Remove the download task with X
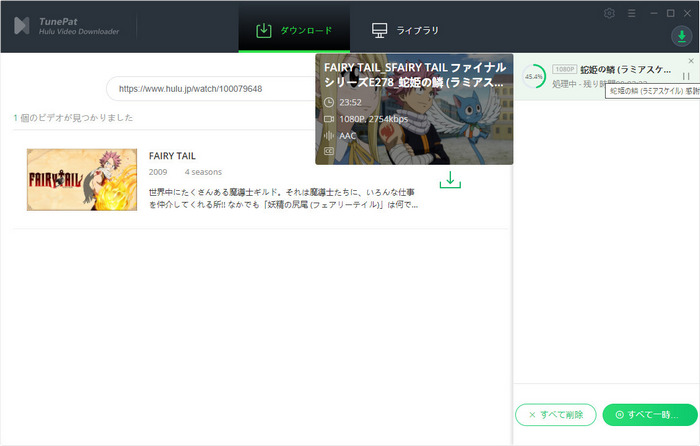The height and width of the screenshot is (446, 700). (x=691, y=61)
